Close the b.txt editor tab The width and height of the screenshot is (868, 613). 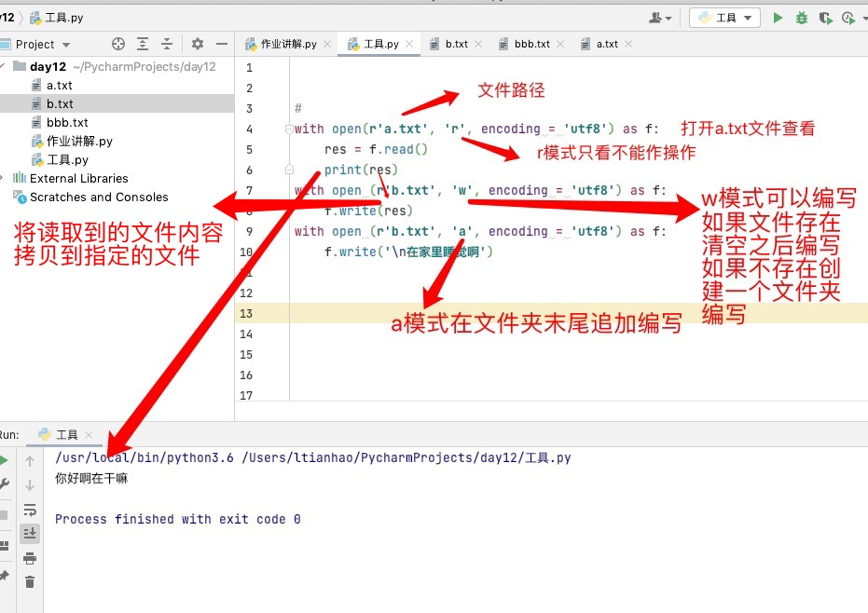(478, 44)
